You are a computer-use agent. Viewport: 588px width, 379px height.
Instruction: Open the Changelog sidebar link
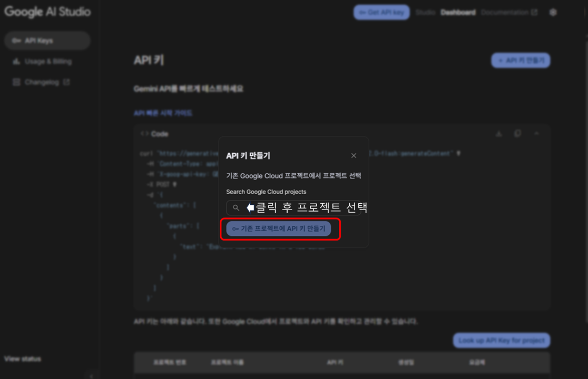pos(41,82)
